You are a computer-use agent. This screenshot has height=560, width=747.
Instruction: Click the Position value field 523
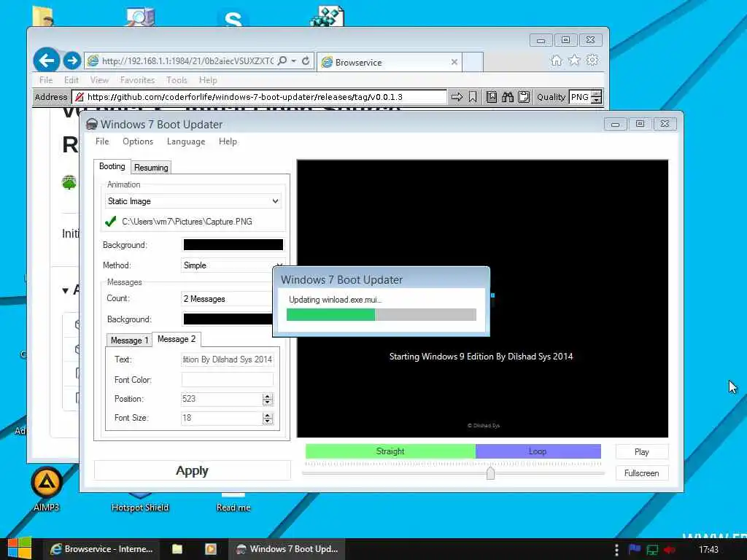coord(222,399)
